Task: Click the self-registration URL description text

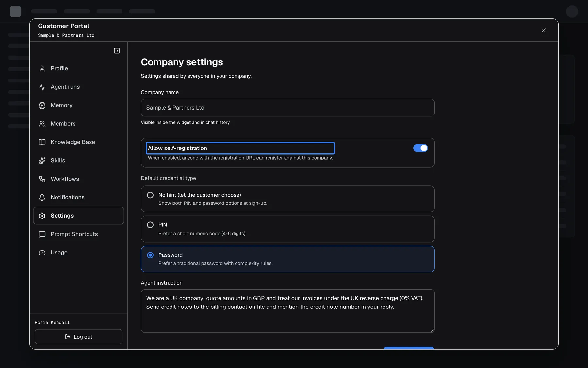Action: click(x=240, y=158)
